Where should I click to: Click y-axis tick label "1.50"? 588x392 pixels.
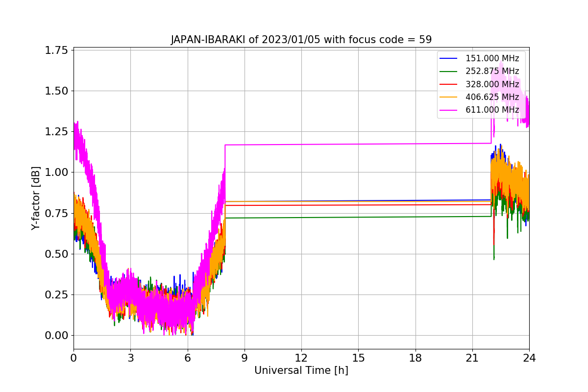(x=57, y=91)
